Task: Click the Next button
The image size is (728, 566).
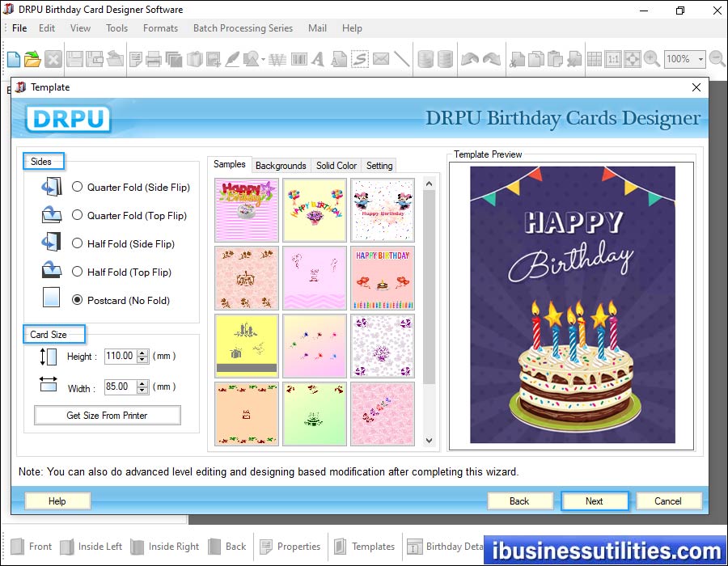Action: [x=595, y=501]
